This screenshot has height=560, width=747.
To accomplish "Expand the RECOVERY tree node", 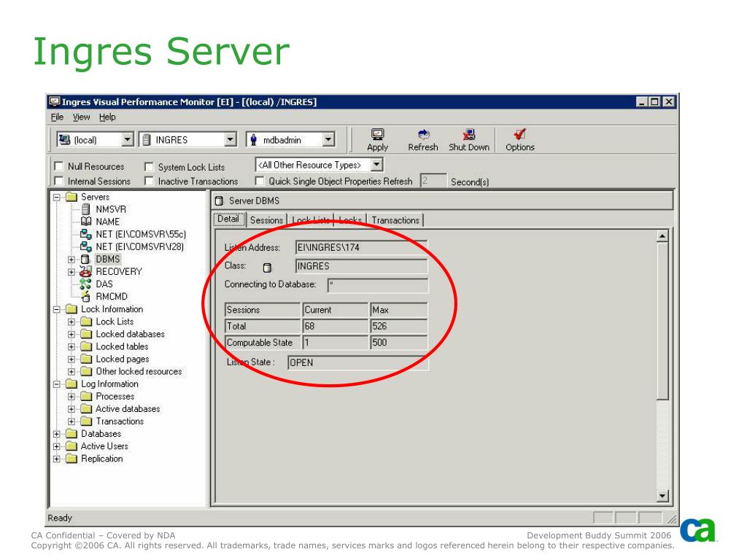I will tap(71, 272).
